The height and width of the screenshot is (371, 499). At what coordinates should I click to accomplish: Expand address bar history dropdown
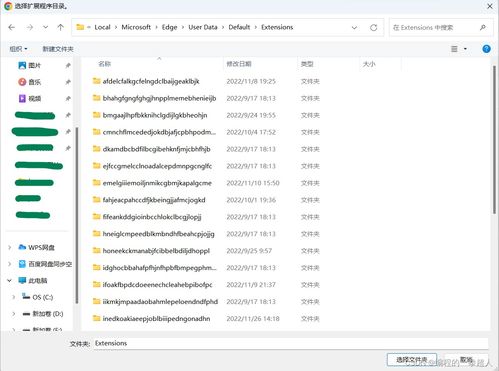coord(354,28)
